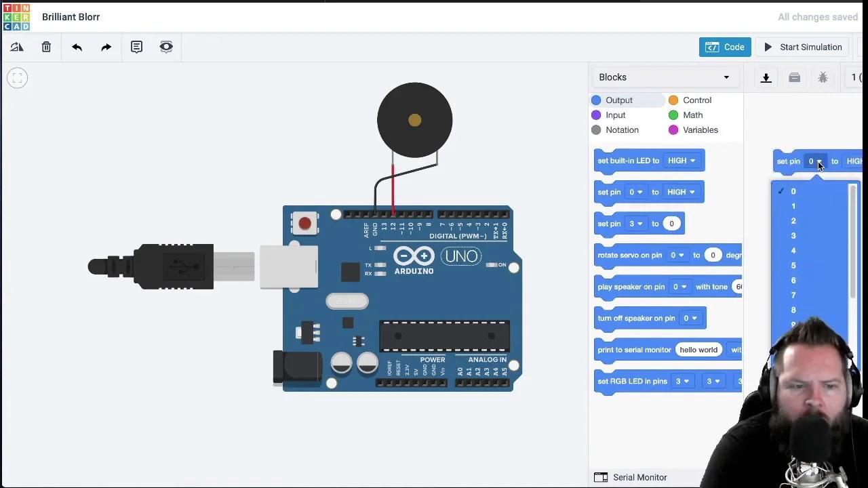The width and height of the screenshot is (868, 488).
Task: Open the notes annotation tool
Action: (136, 47)
